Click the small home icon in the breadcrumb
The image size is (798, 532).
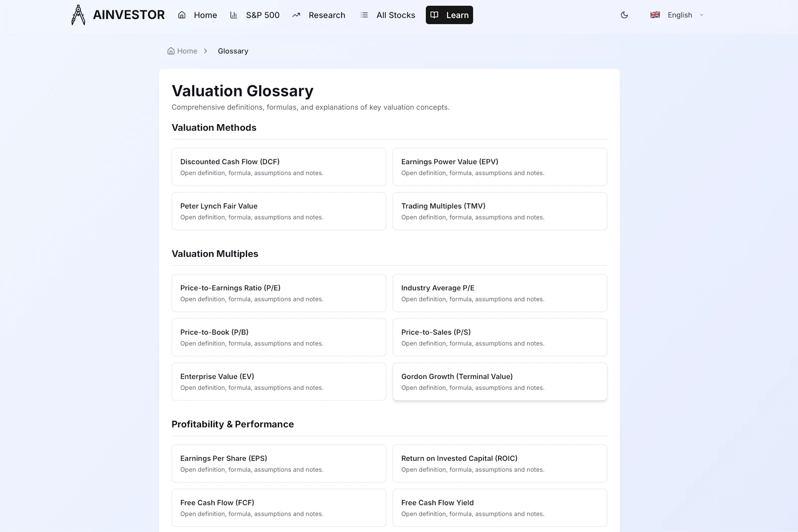171,51
